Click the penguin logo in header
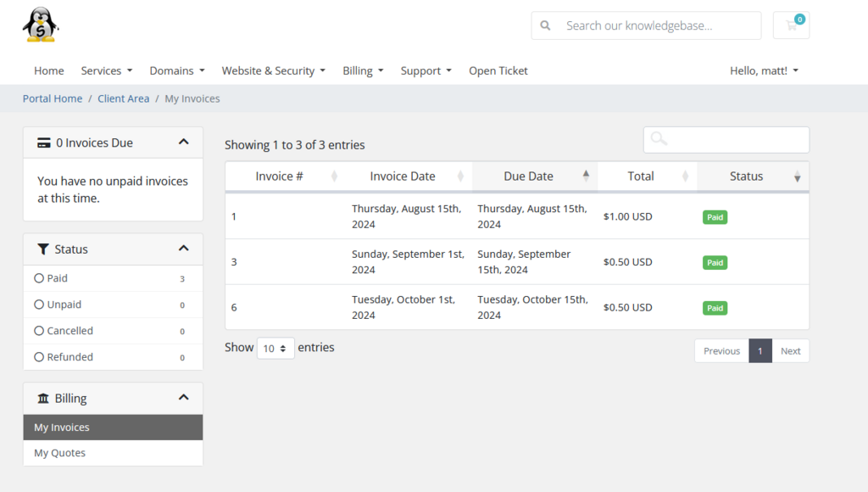The image size is (868, 492). [40, 25]
